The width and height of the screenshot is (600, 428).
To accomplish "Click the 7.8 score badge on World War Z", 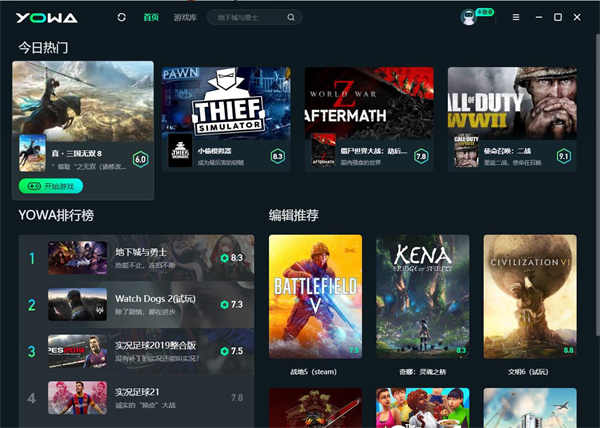I will point(421,156).
